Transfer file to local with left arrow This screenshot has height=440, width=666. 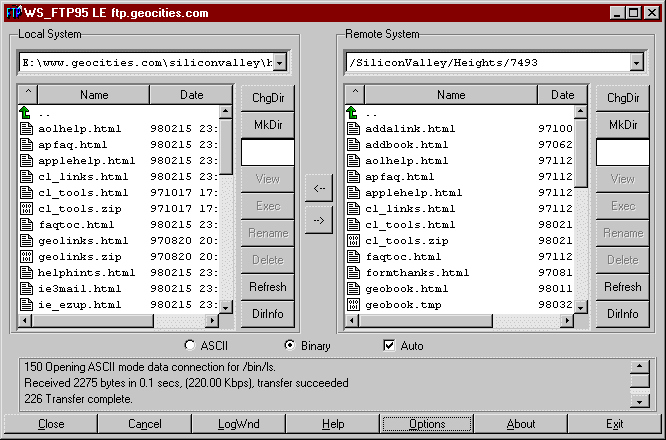point(319,188)
